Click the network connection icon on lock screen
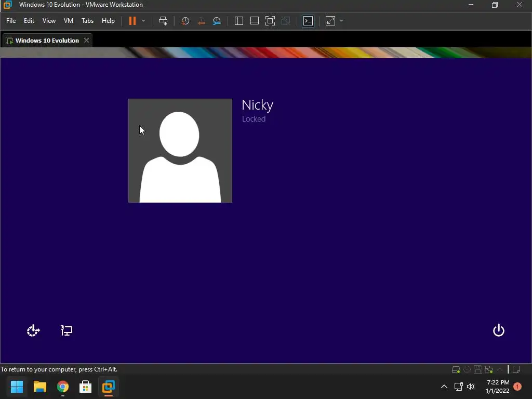Screen dimensions: 532x399 pos(66,330)
